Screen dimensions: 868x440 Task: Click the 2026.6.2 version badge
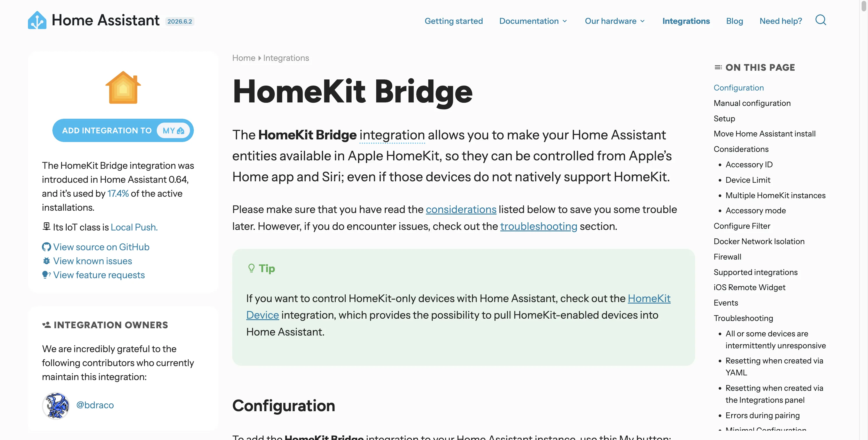pos(180,21)
